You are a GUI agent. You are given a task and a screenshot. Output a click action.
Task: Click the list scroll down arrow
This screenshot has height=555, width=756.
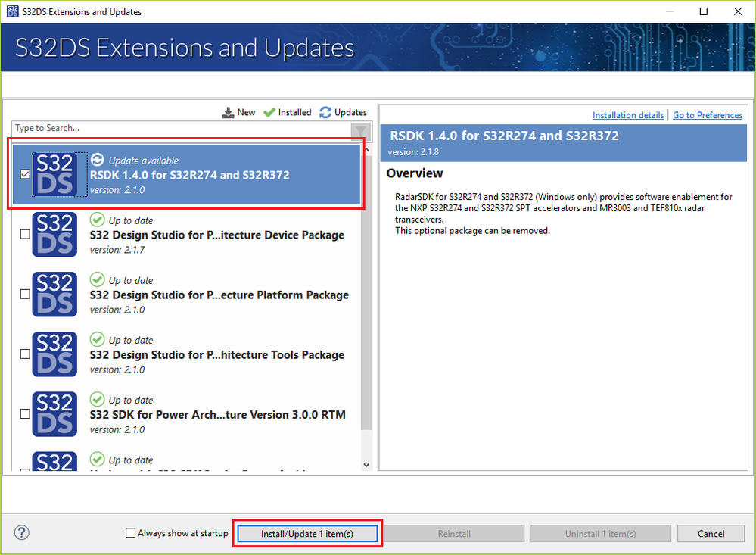(366, 465)
